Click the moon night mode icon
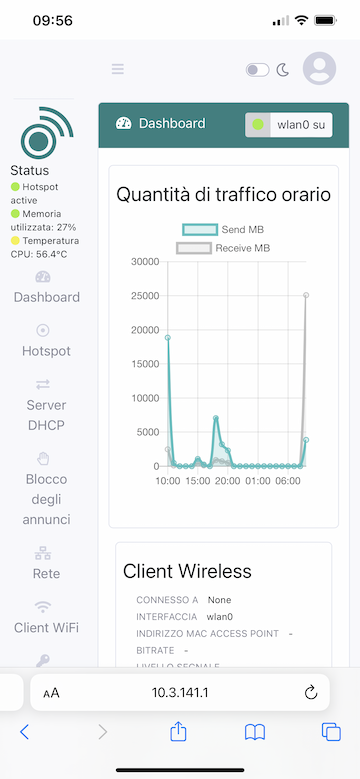 [x=283, y=70]
